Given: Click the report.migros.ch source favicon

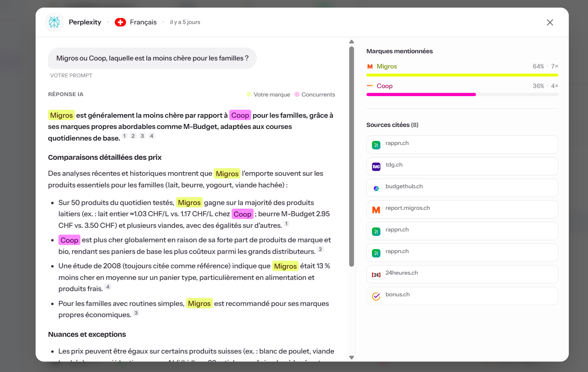Looking at the screenshot, I should click(x=376, y=210).
